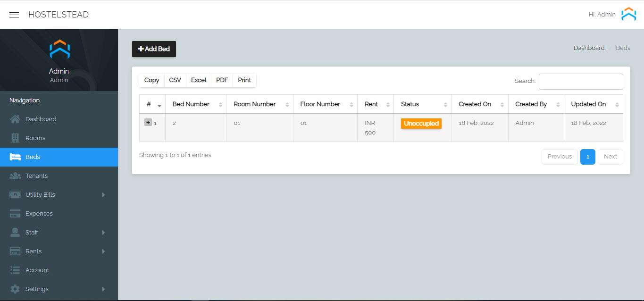Viewport: 644px width, 301px height.
Task: Open the Rents menu item
Action: click(33, 251)
